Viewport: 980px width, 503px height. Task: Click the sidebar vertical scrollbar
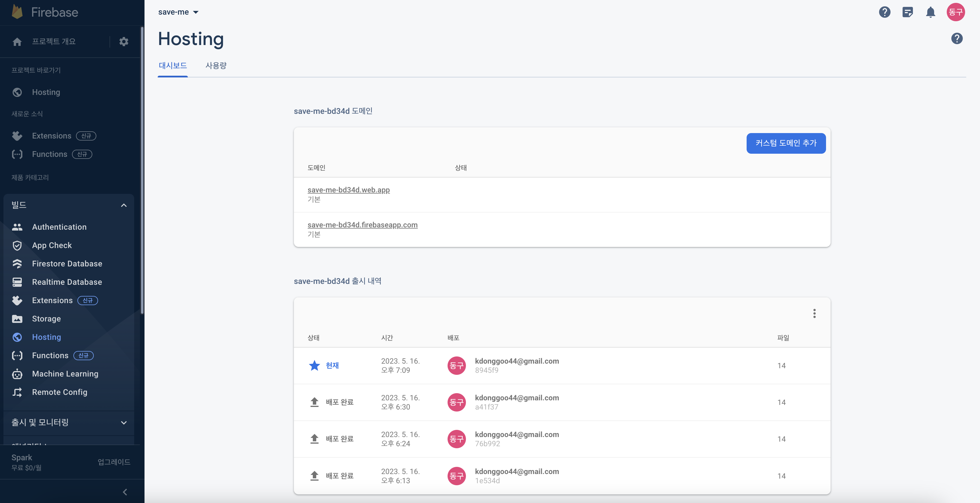[x=142, y=170]
